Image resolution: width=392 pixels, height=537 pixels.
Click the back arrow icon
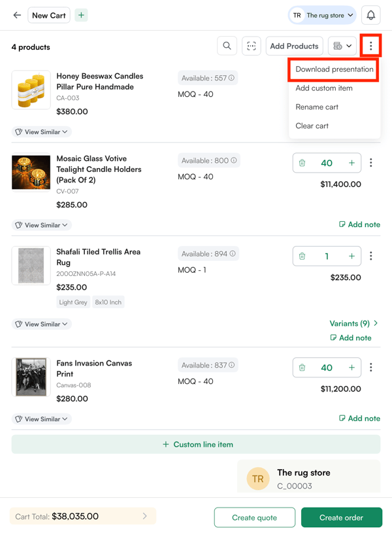coord(17,15)
